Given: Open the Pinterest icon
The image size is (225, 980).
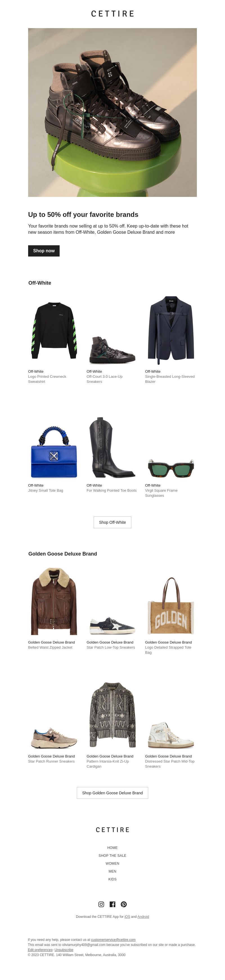Looking at the screenshot, I should [x=123, y=904].
